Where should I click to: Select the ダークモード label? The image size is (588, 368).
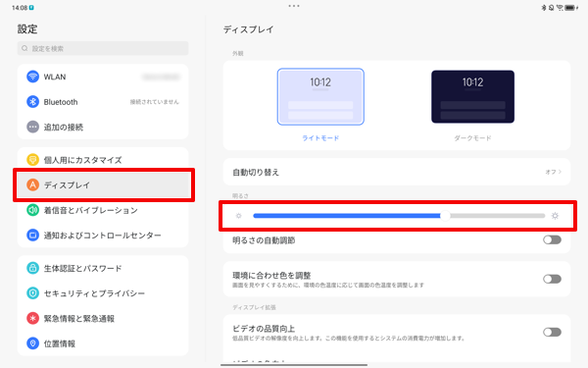pyautogui.click(x=472, y=137)
